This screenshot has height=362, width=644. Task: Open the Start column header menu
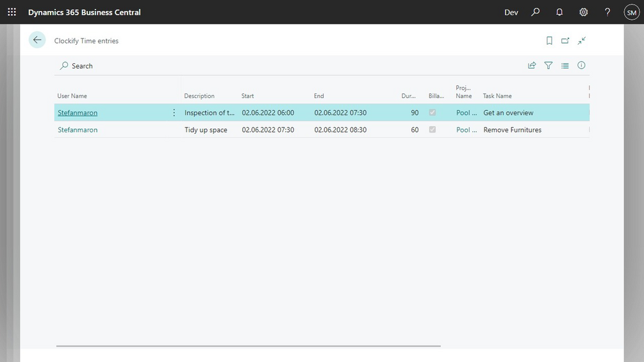pyautogui.click(x=247, y=95)
